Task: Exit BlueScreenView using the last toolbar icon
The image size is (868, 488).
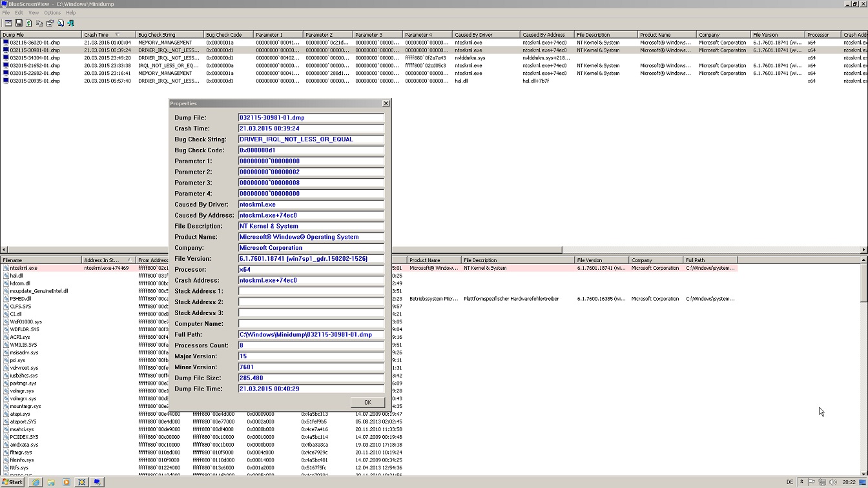Action: tap(70, 23)
